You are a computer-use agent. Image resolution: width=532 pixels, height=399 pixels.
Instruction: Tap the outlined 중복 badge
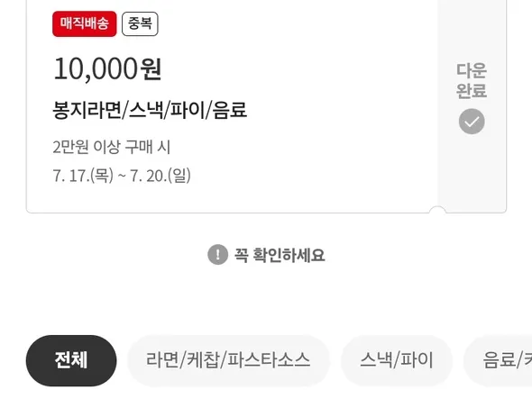coord(140,23)
